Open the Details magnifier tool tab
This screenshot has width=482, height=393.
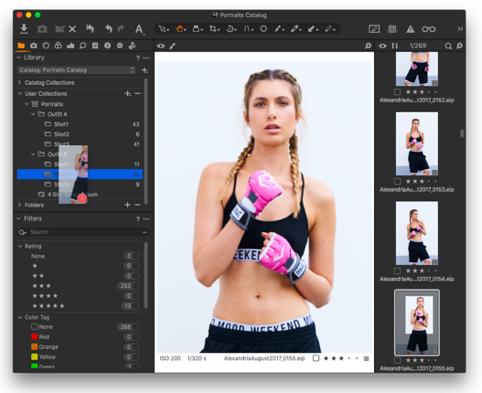click(x=83, y=45)
